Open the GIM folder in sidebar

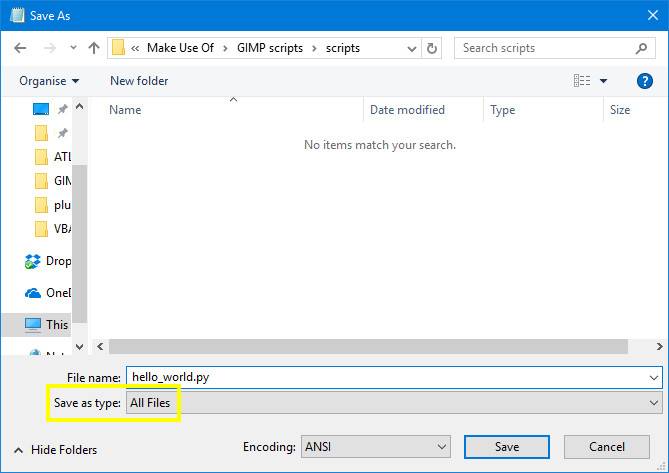pos(53,181)
